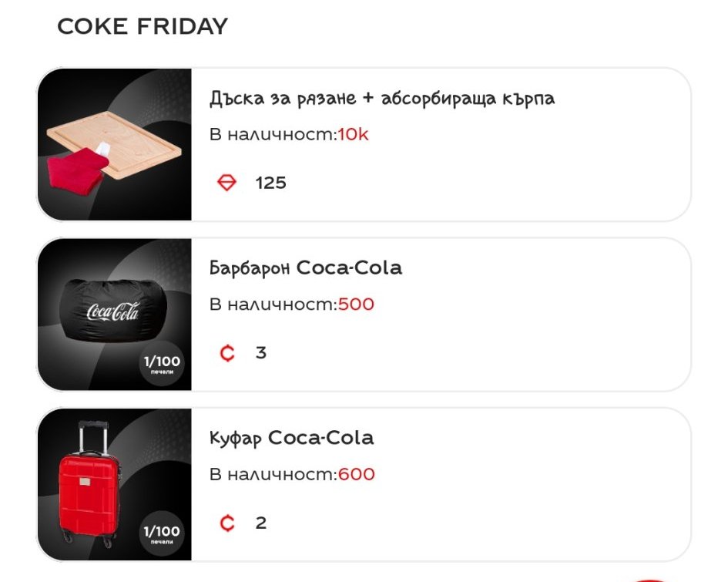Click the 1/100 печели badge on suitcase
Viewport: 728px width, 582px height.
click(x=162, y=533)
